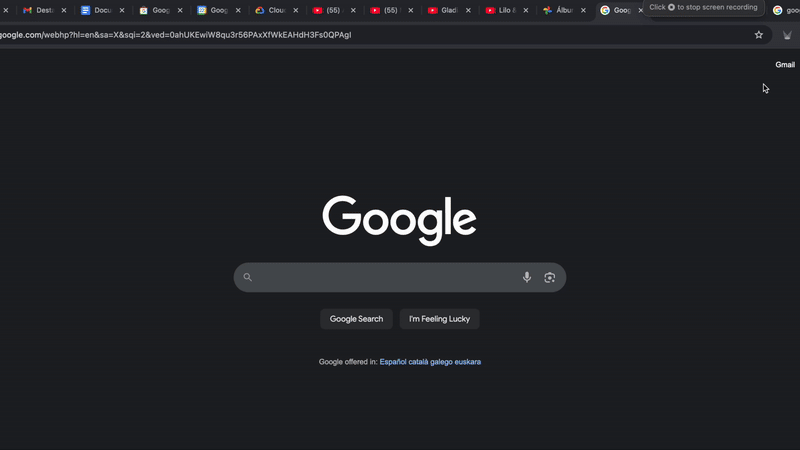Close the Gmail tab
800x450 pixels.
(64, 10)
